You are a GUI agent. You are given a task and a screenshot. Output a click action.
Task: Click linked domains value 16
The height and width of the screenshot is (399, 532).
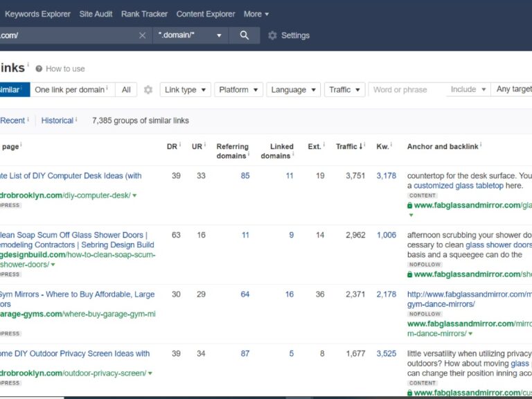290,294
